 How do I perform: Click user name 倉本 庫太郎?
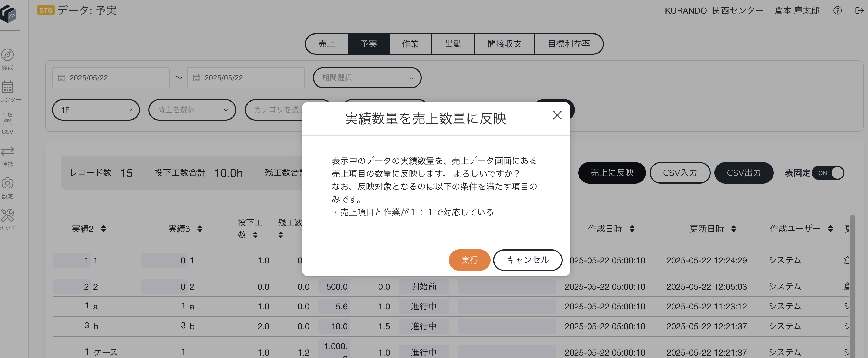(797, 11)
